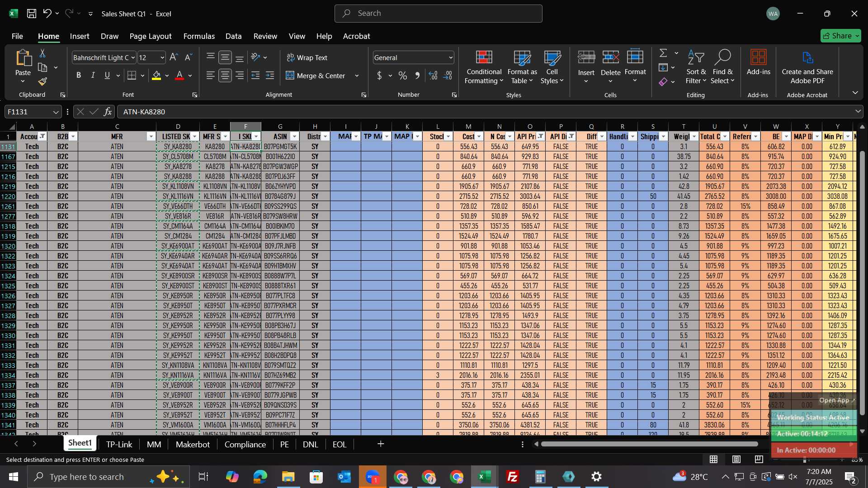Click Increase Decimal icon
The width and height of the screenshot is (868, 488).
433,75
